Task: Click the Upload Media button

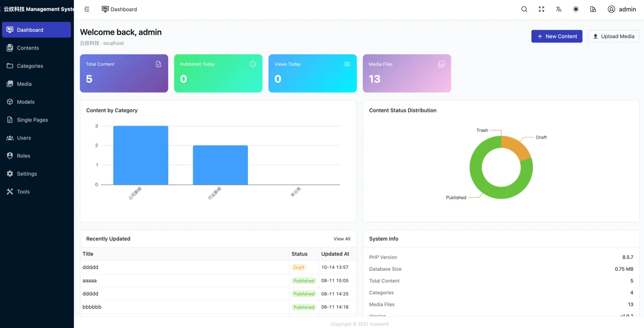Action: [613, 36]
